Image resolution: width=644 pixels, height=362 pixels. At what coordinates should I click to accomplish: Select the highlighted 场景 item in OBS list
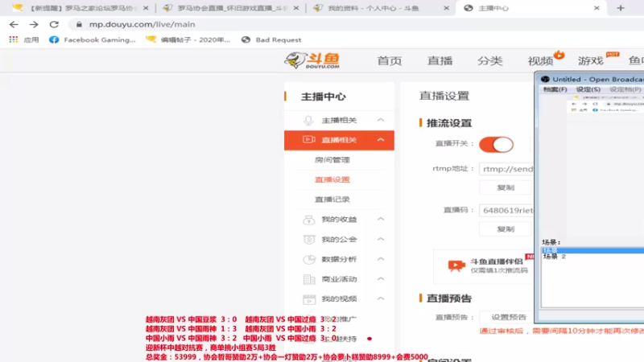tap(592, 250)
